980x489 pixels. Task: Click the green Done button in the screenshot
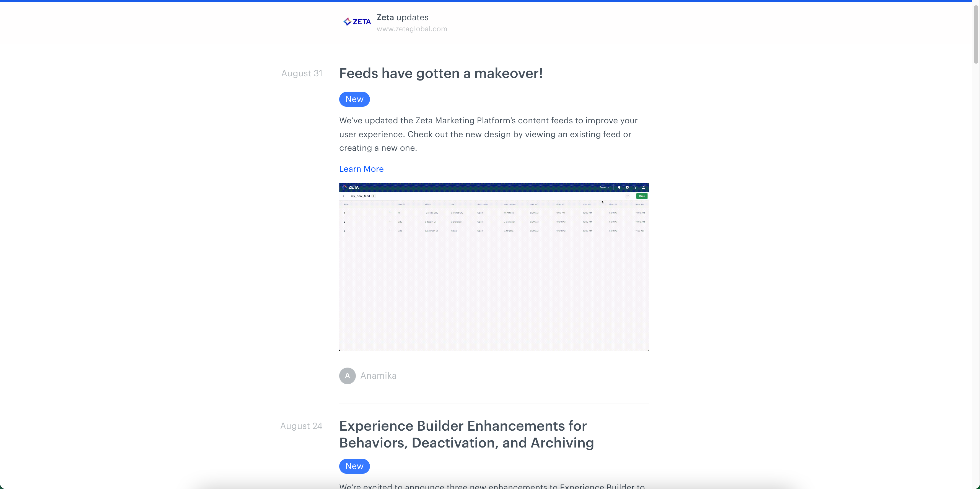tap(642, 196)
